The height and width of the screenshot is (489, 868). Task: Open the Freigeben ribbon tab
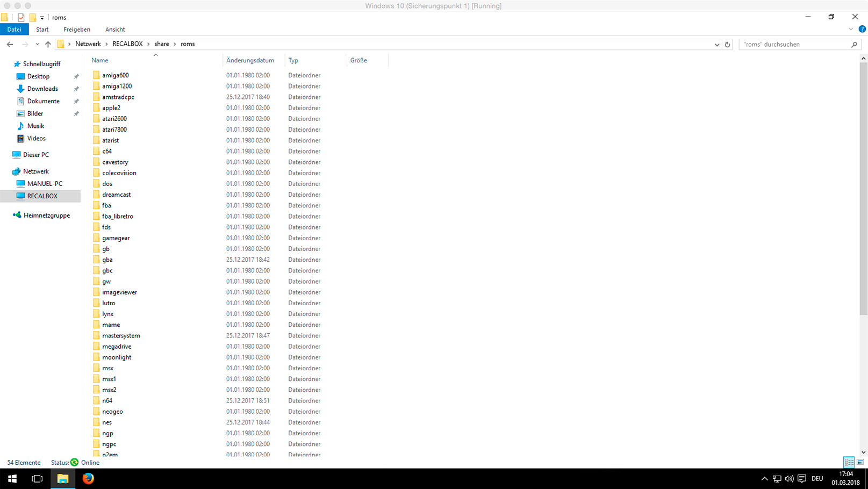77,30
